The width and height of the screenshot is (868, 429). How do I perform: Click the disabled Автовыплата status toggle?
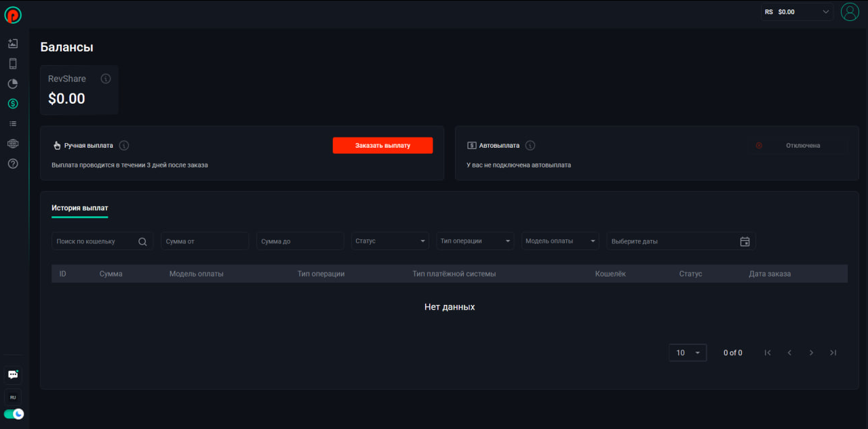797,146
